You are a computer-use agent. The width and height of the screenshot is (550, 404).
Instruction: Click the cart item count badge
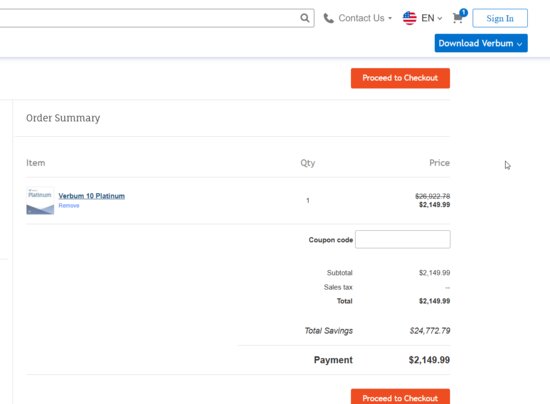tap(463, 13)
